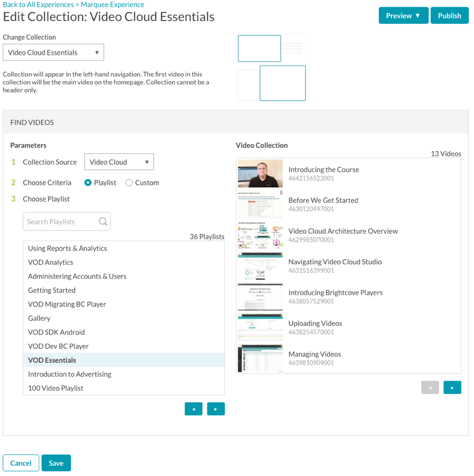
Task: Select the Administering Accounts & Users playlist
Action: tap(124, 276)
